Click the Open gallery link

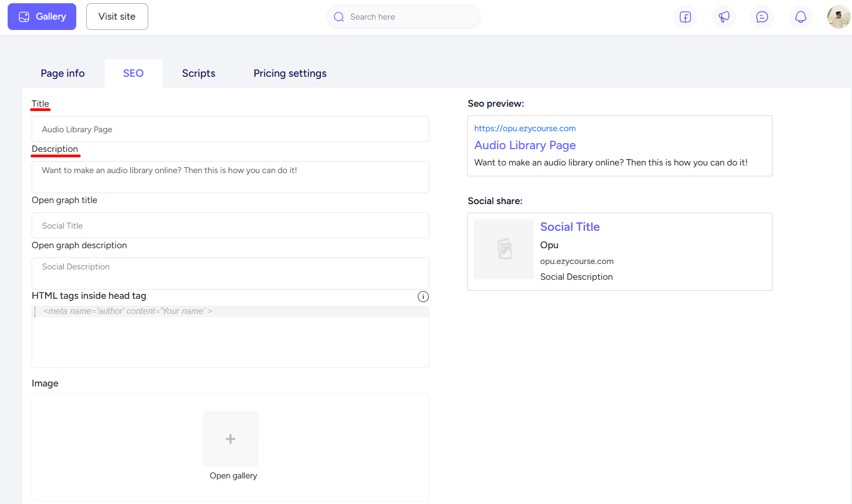(233, 476)
